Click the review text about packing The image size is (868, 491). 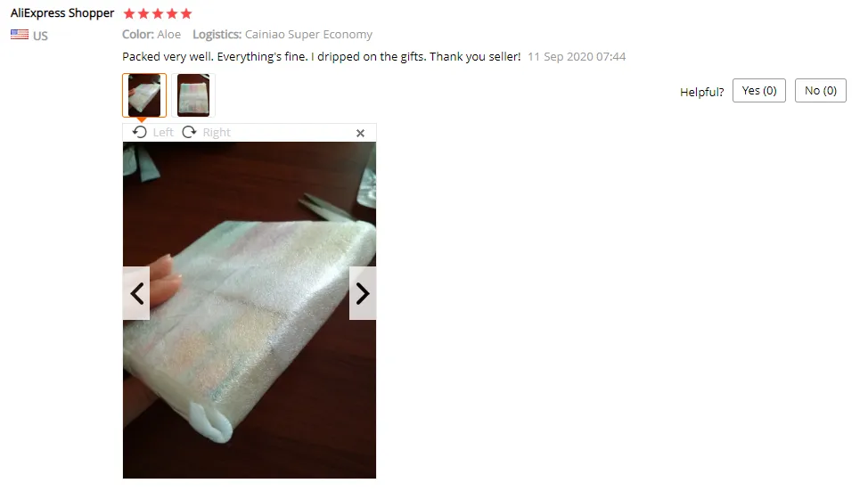tap(321, 56)
